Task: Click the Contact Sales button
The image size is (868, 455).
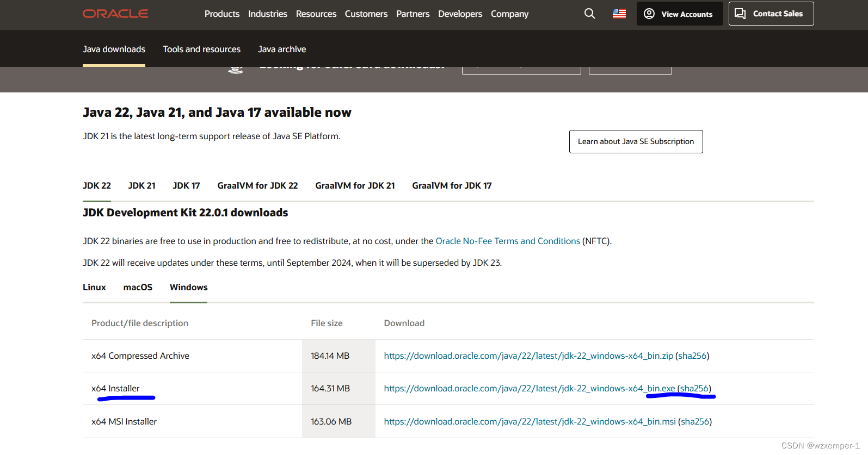Action: click(x=771, y=14)
